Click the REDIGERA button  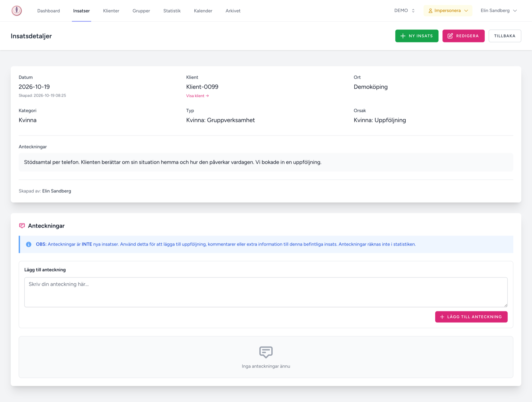[x=463, y=36]
